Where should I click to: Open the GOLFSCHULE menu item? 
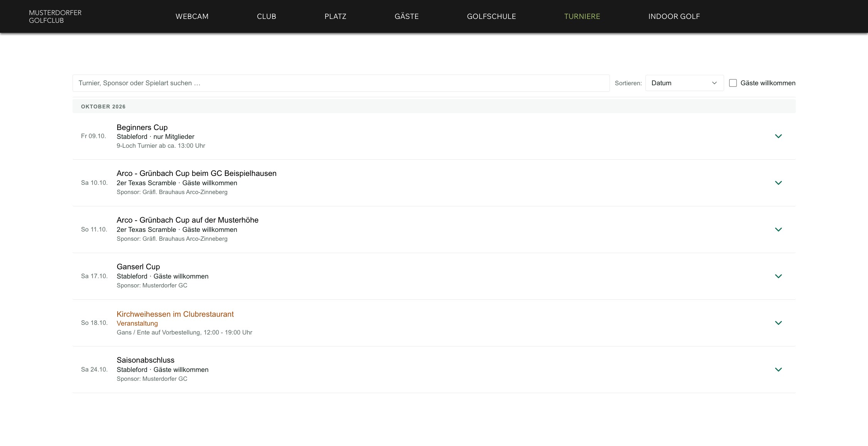[491, 16]
